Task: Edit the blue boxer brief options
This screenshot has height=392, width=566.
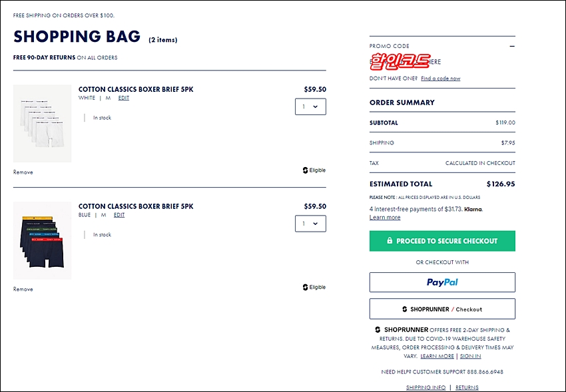Action: point(119,215)
